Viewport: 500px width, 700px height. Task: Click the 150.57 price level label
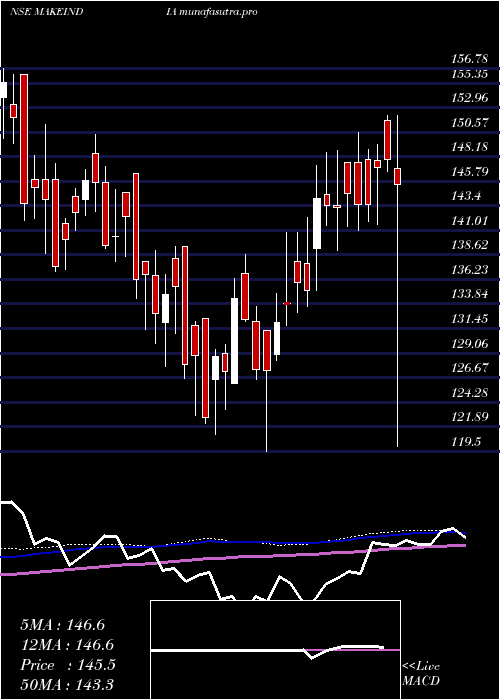[x=470, y=123]
